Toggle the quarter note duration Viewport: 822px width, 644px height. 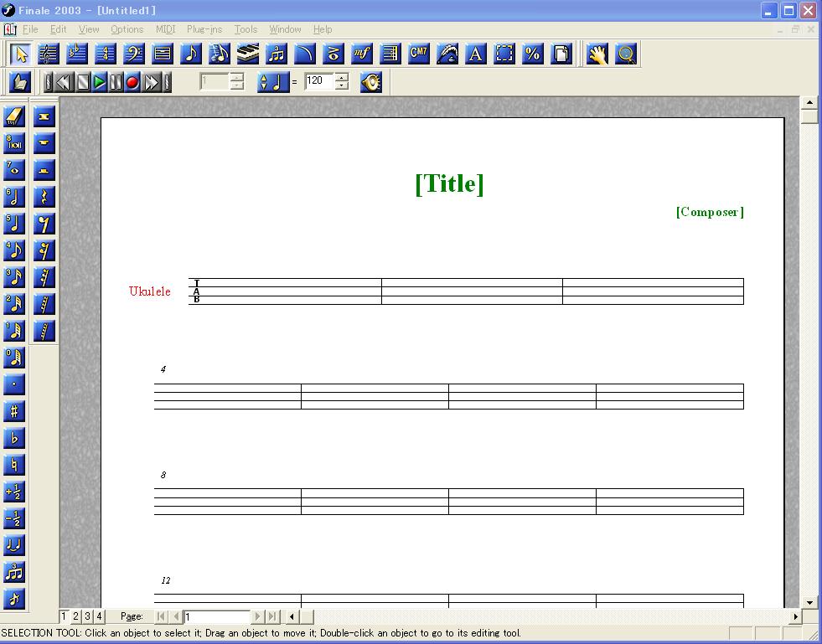pos(14,224)
